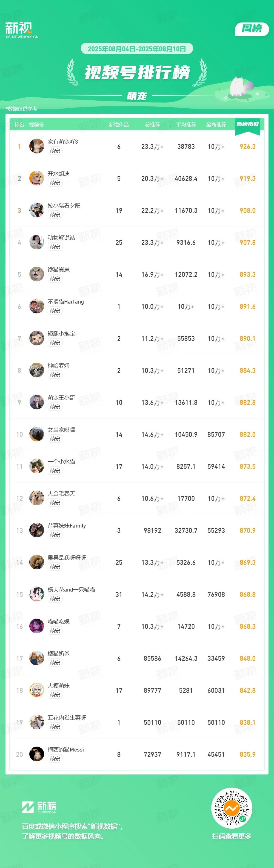
Task: Open avatar of 大梗萌妹
Action: (x=36, y=690)
